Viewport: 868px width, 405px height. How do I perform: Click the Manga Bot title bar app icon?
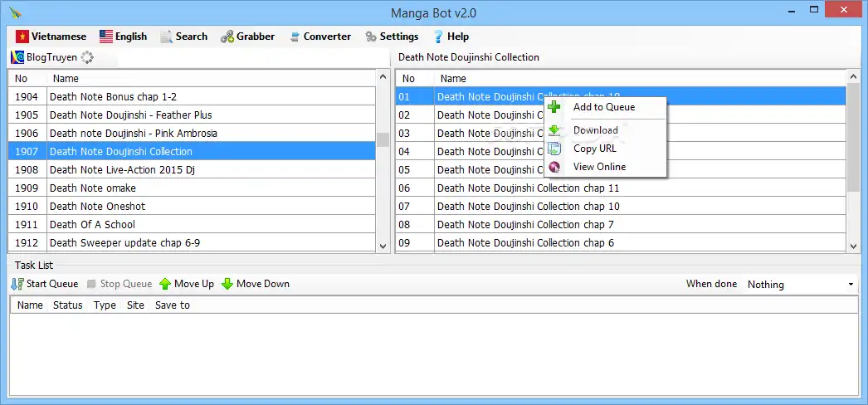coord(16,12)
